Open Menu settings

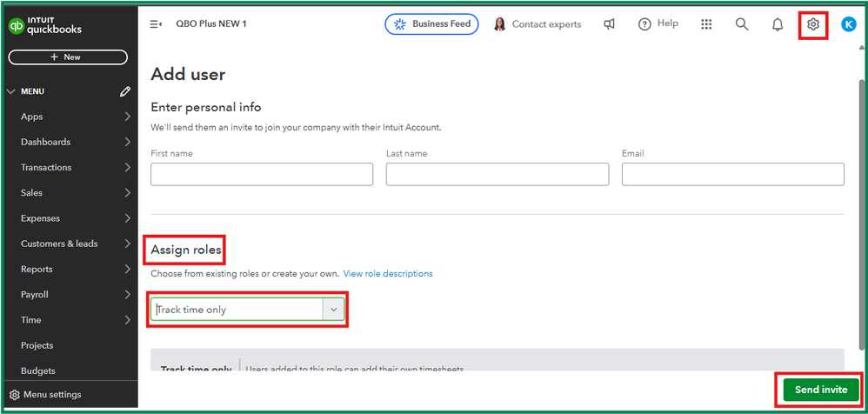click(x=52, y=395)
